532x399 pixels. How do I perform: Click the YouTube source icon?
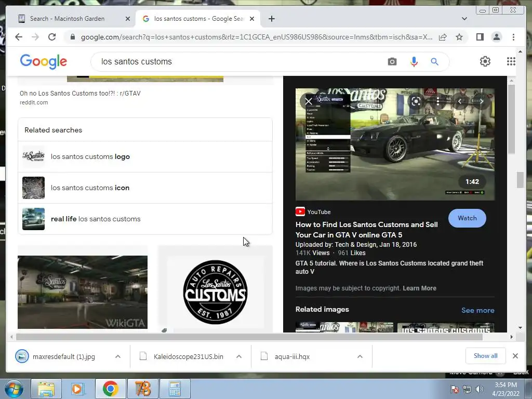(x=300, y=212)
